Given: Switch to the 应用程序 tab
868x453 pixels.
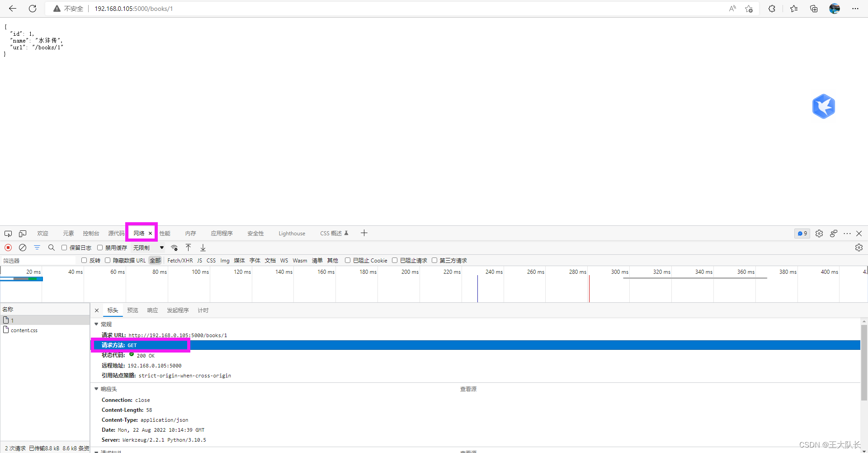Looking at the screenshot, I should coord(222,234).
